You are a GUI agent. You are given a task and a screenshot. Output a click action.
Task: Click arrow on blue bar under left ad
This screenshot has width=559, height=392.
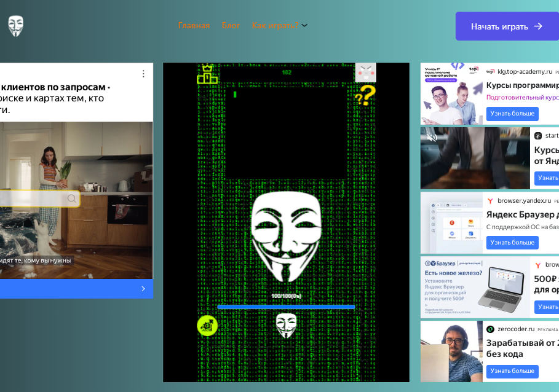(x=143, y=289)
